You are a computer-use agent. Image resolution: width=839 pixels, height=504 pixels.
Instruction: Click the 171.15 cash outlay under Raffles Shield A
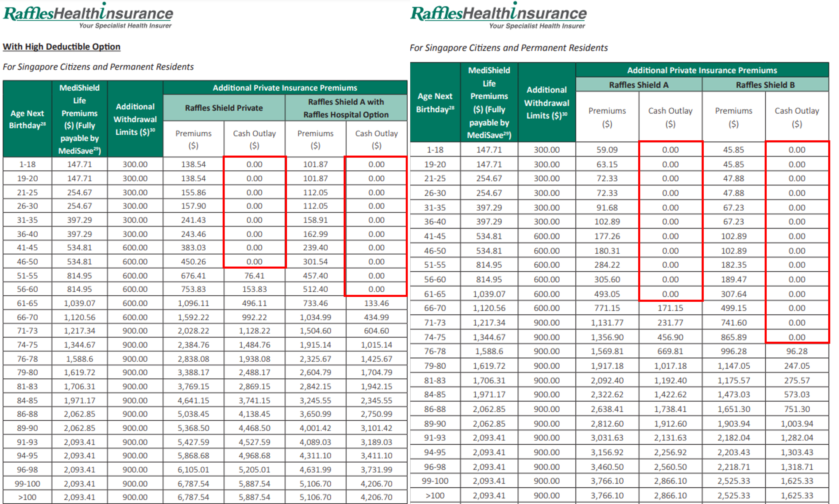(x=670, y=308)
